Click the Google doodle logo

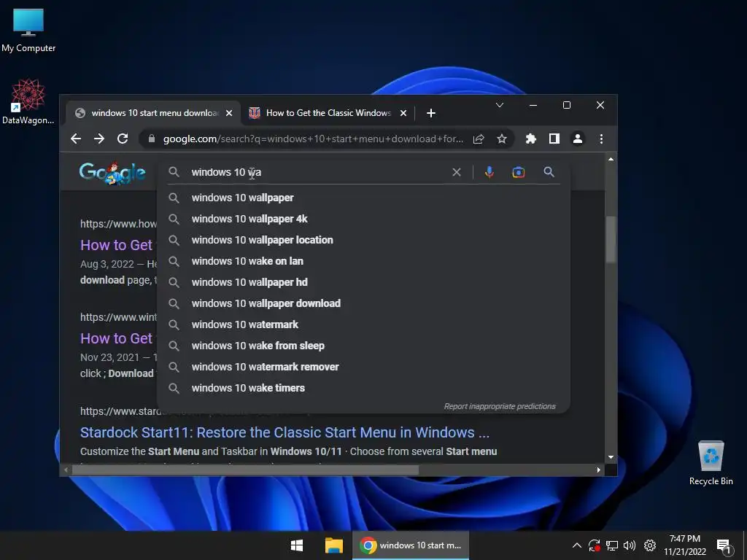[112, 172]
